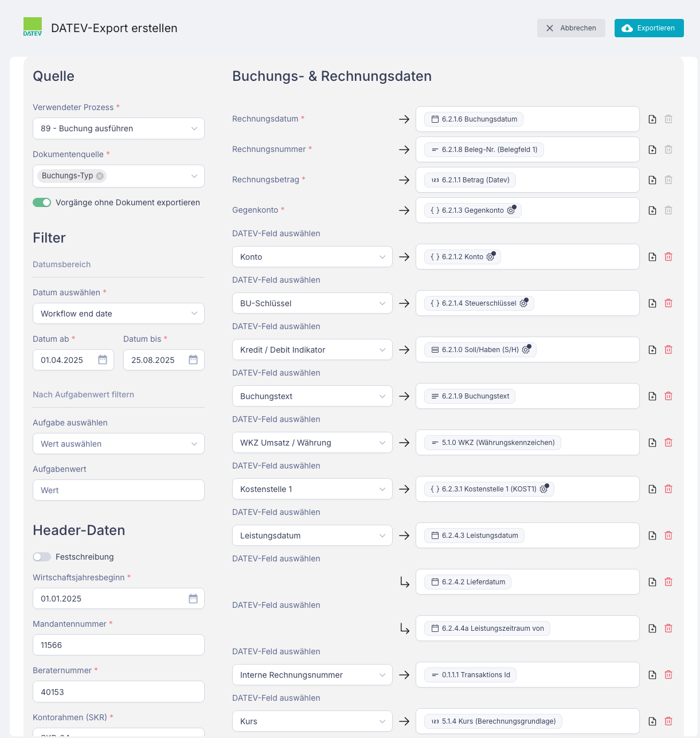The height and width of the screenshot is (738, 700).
Task: Delete the Konto field mapping
Action: pyautogui.click(x=668, y=257)
